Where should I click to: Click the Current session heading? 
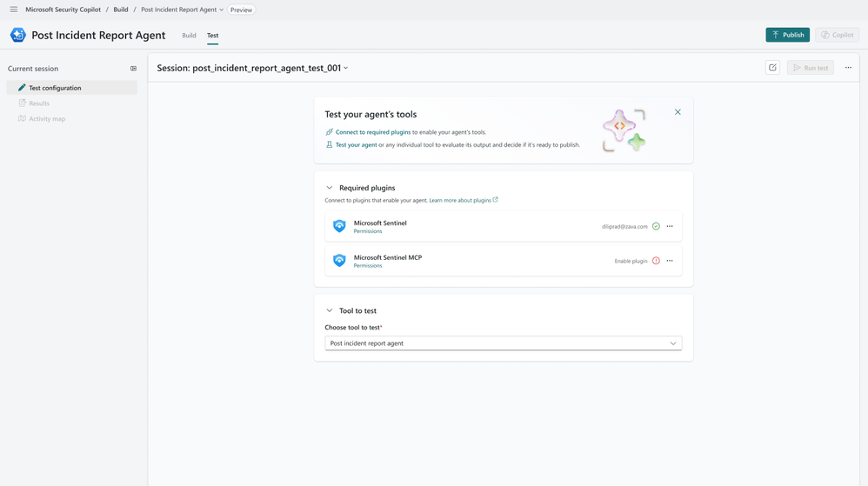[33, 69]
